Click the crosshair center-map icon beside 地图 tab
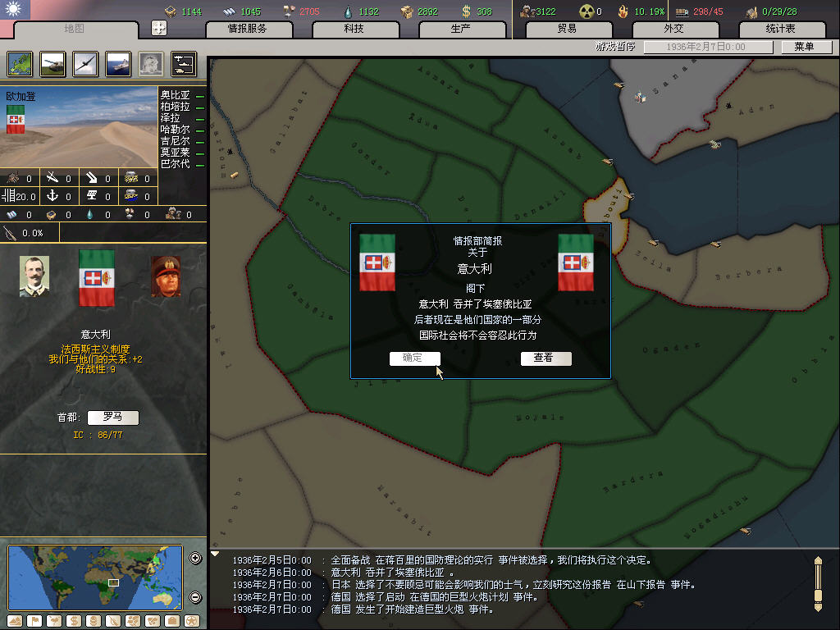Screen dimensions: 840x630 coord(159,28)
